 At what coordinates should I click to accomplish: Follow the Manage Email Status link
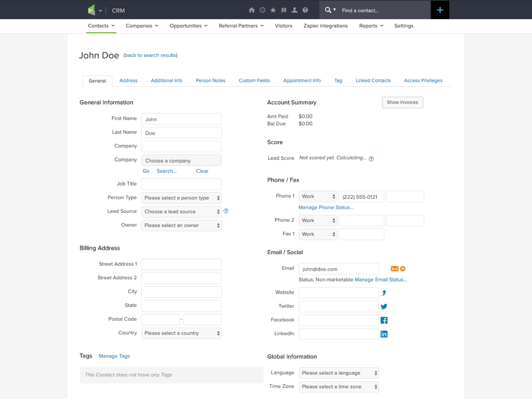pos(381,280)
